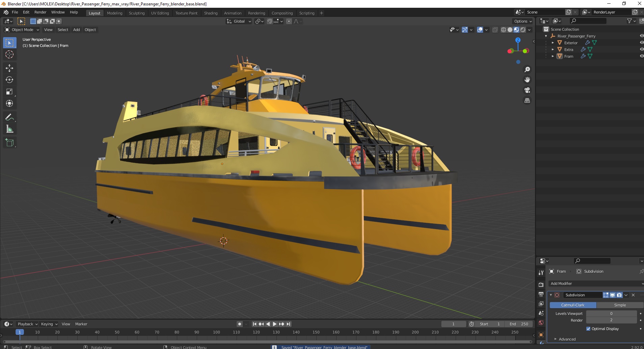Click the zoom view magnifier icon

pyautogui.click(x=527, y=70)
